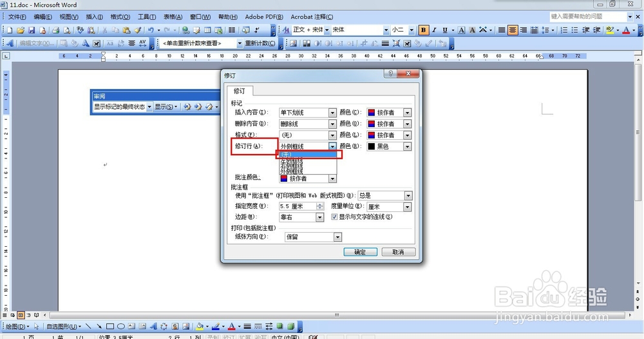Viewport: 644px width, 339px height.
Task: Open 格式 markup dropdown
Action: (332, 135)
